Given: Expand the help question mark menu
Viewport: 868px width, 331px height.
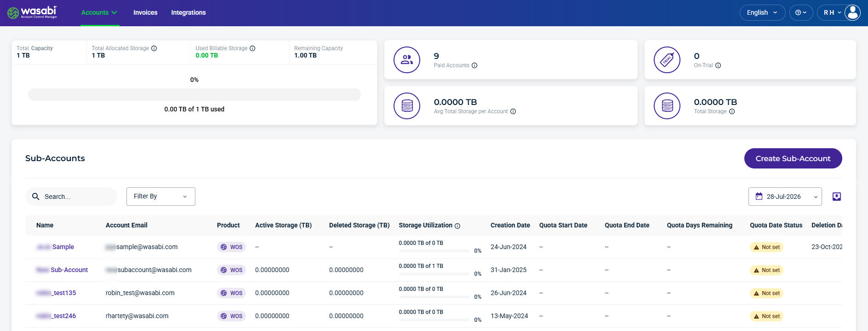Looking at the screenshot, I should pos(801,12).
